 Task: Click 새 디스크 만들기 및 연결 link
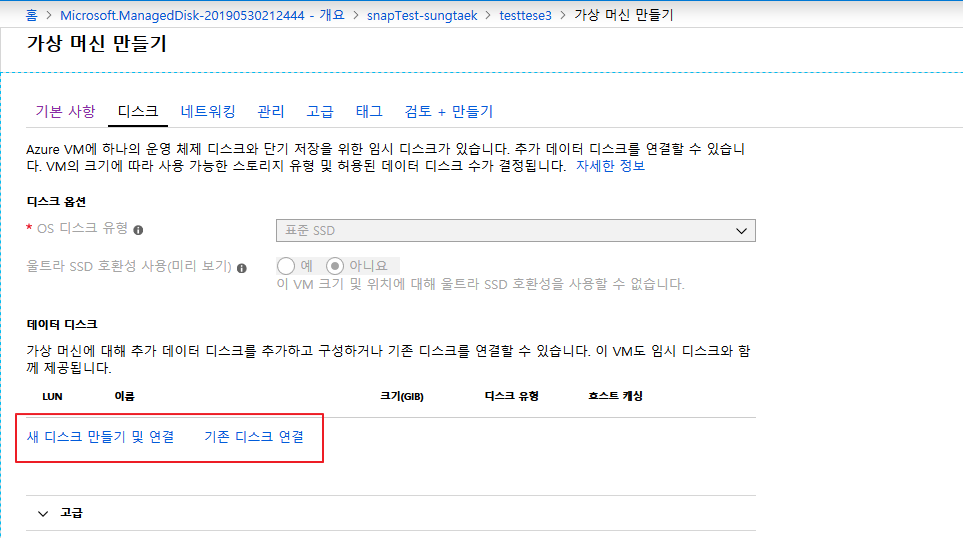tap(100, 437)
